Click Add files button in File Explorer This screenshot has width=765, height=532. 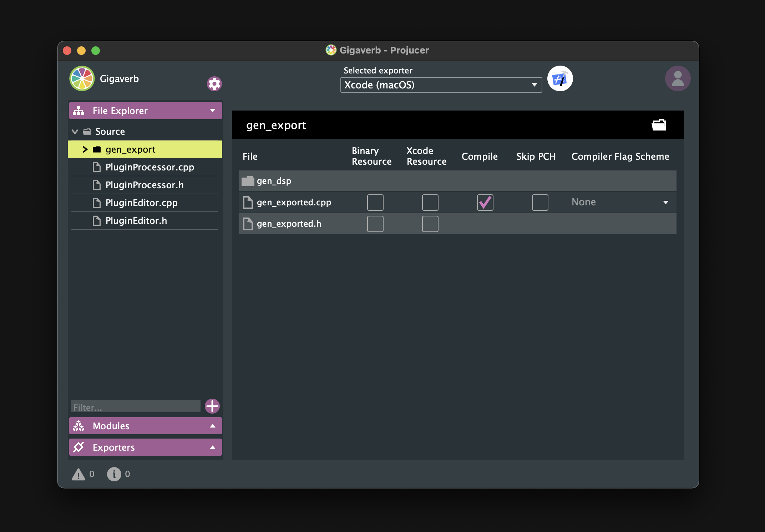coord(212,406)
